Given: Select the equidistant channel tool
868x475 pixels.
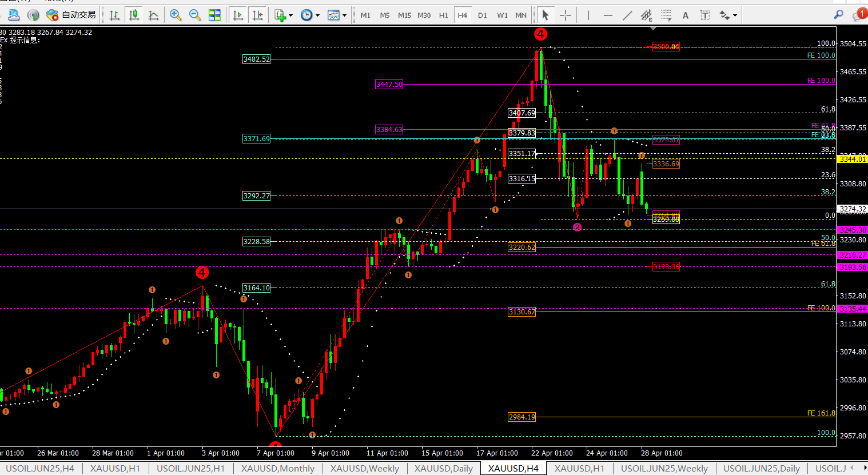Looking at the screenshot, I should (646, 15).
